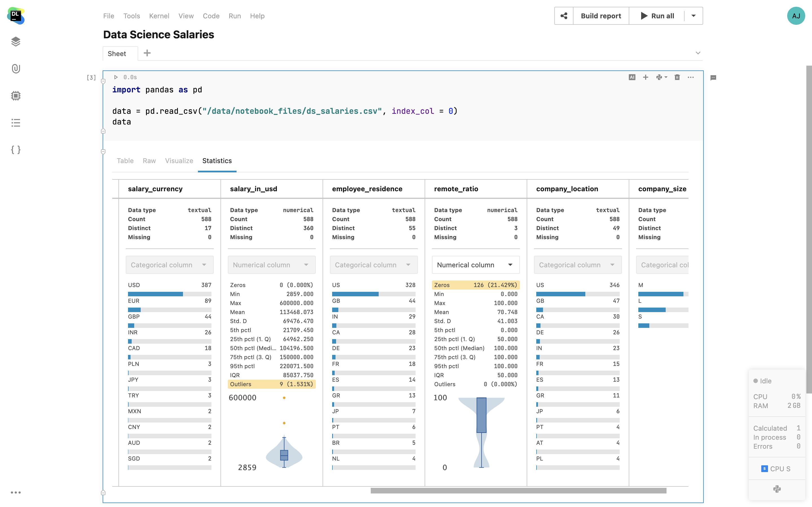Open the layers stack sidebar icon

point(16,42)
